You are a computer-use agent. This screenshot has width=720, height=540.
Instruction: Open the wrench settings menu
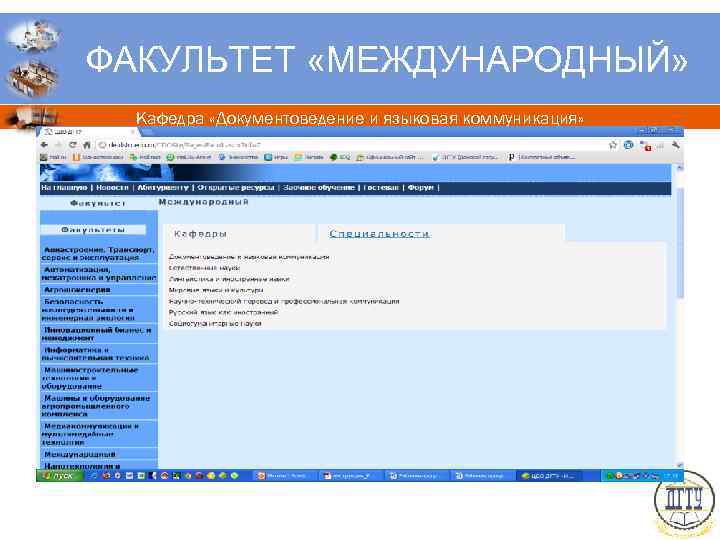click(676, 146)
